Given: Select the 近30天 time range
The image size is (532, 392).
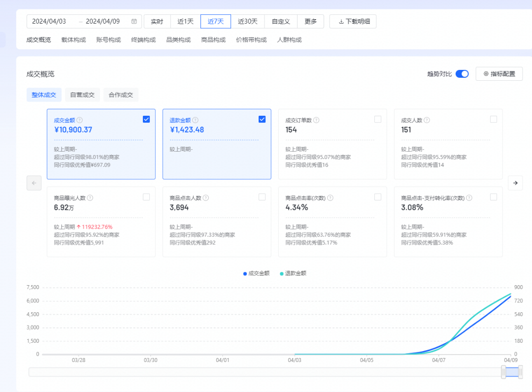Looking at the screenshot, I should pyautogui.click(x=248, y=21).
